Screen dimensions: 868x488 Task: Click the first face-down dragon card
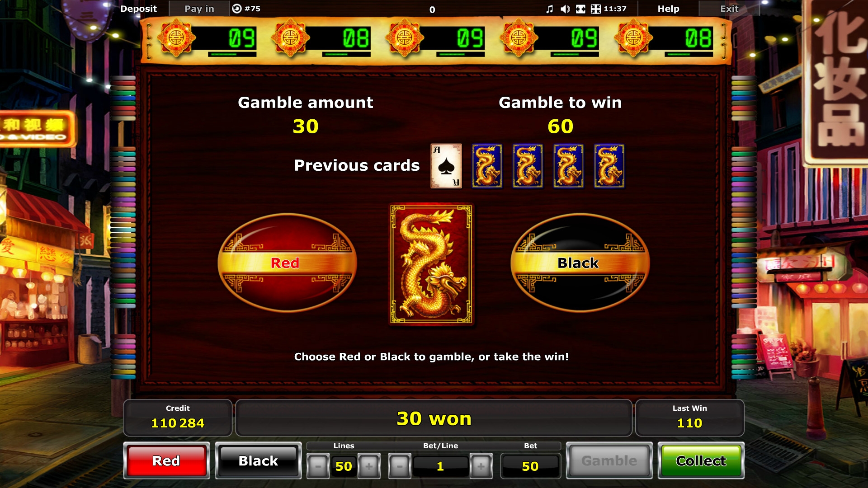487,166
